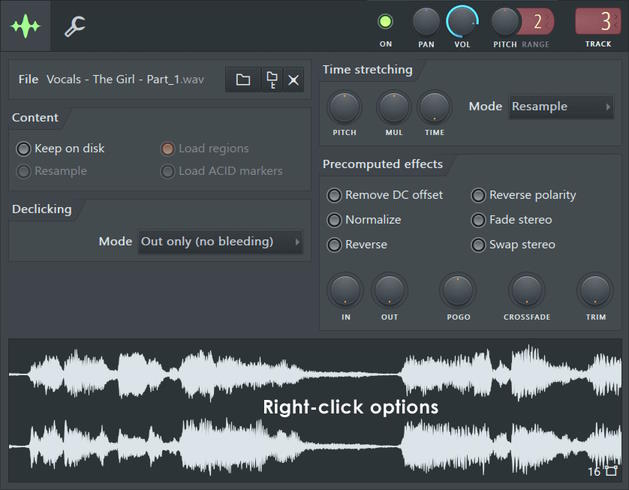
Task: Click the sample file tree browse icon
Action: (x=271, y=80)
